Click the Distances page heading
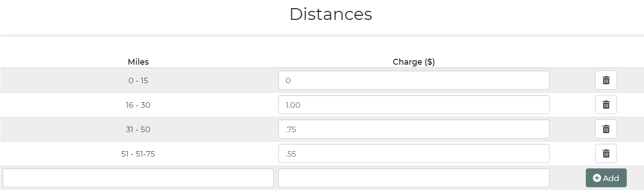This screenshot has width=644, height=195. click(x=331, y=14)
